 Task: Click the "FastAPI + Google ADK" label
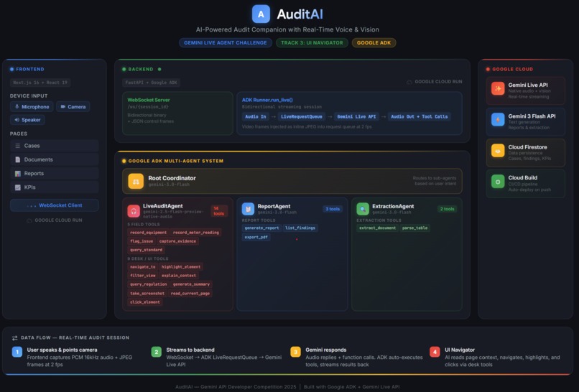151,83
